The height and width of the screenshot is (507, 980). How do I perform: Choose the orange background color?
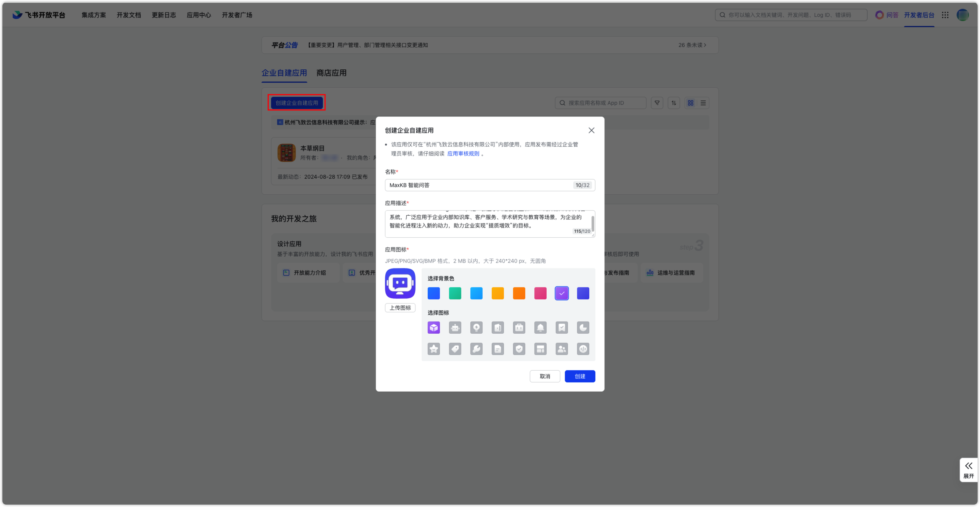[x=519, y=293]
